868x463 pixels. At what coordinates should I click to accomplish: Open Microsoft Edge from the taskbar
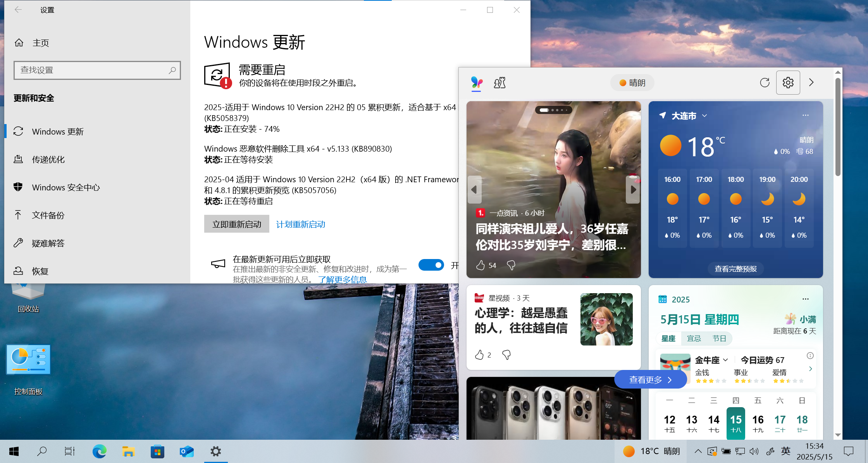pos(99,451)
